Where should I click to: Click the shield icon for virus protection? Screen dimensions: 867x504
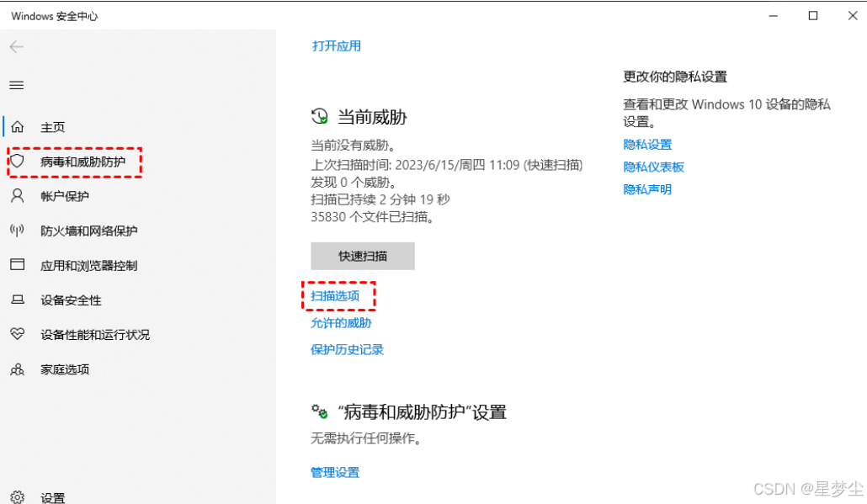pos(18,162)
